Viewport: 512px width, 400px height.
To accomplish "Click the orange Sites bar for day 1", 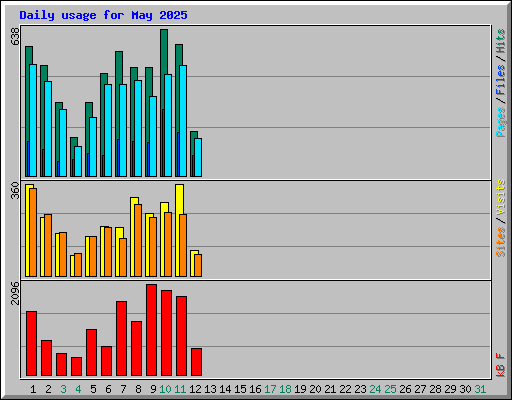I will click(33, 232).
